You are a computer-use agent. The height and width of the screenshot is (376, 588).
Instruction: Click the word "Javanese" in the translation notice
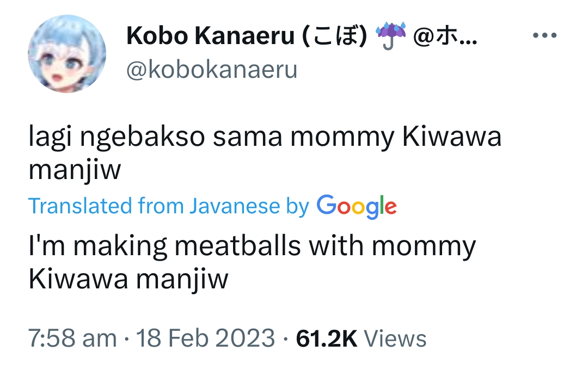click(x=235, y=206)
